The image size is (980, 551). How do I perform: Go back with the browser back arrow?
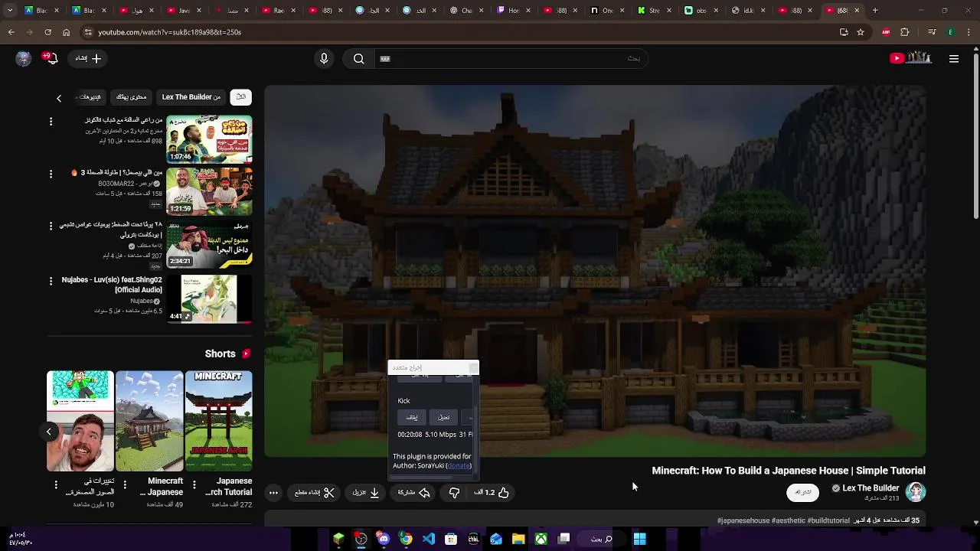11,32
